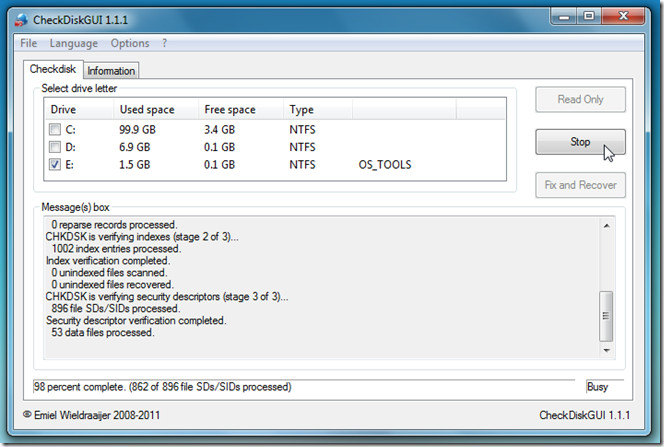Viewport: 664px width, 447px height.
Task: Click the '1002 index entries processed.' line
Action: tap(116, 248)
